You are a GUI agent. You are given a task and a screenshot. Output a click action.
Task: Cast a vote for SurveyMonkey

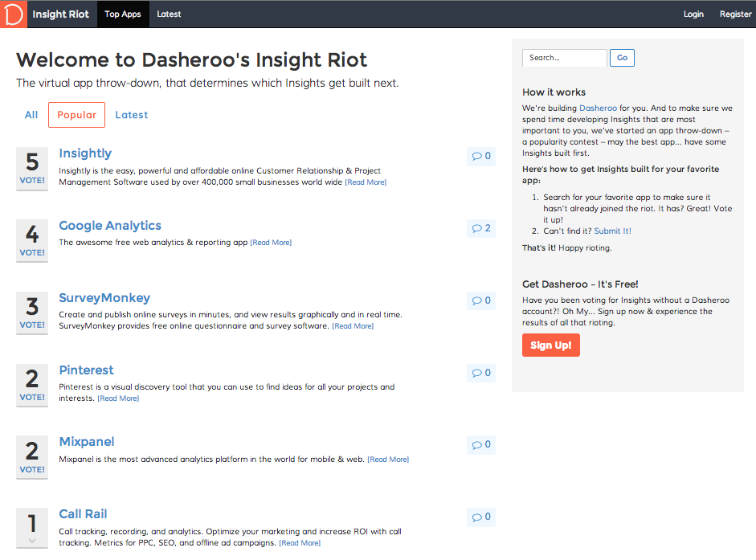pyautogui.click(x=32, y=325)
